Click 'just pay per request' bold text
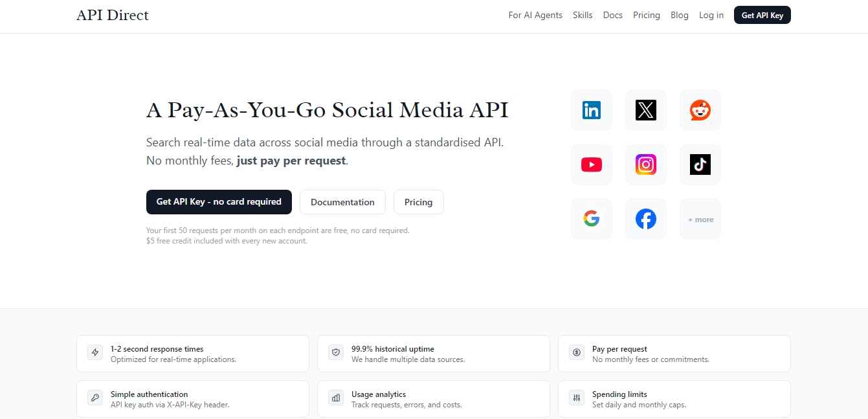The width and height of the screenshot is (868, 419). 291,161
